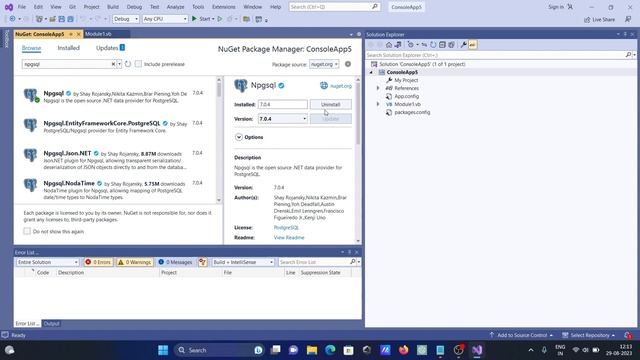640x360 pixels.
Task: Open File Explorer from taskbar
Action: point(312,350)
